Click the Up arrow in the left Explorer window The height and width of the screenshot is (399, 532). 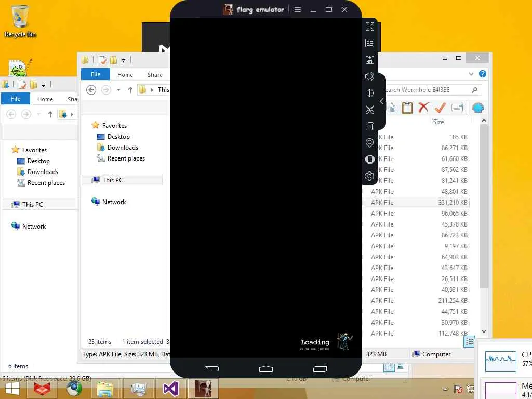(50, 114)
